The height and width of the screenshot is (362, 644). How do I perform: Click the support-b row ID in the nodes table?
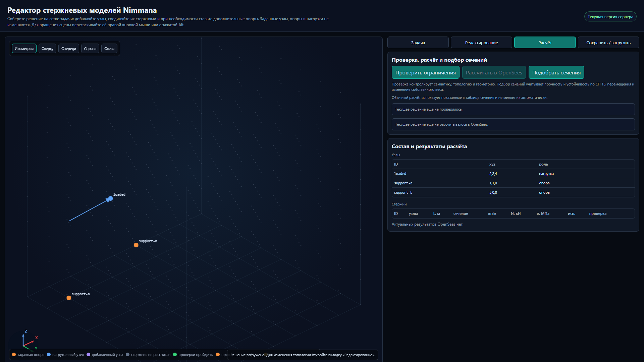pos(403,192)
